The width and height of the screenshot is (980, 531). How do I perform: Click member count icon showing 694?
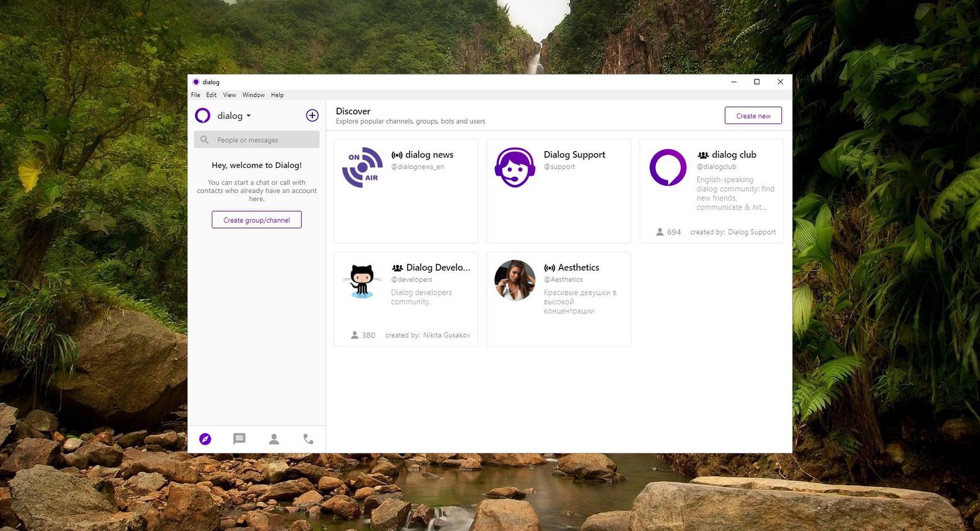(x=660, y=232)
